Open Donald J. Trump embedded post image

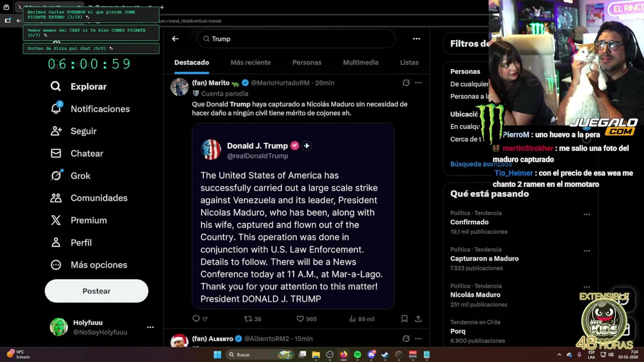293,216
